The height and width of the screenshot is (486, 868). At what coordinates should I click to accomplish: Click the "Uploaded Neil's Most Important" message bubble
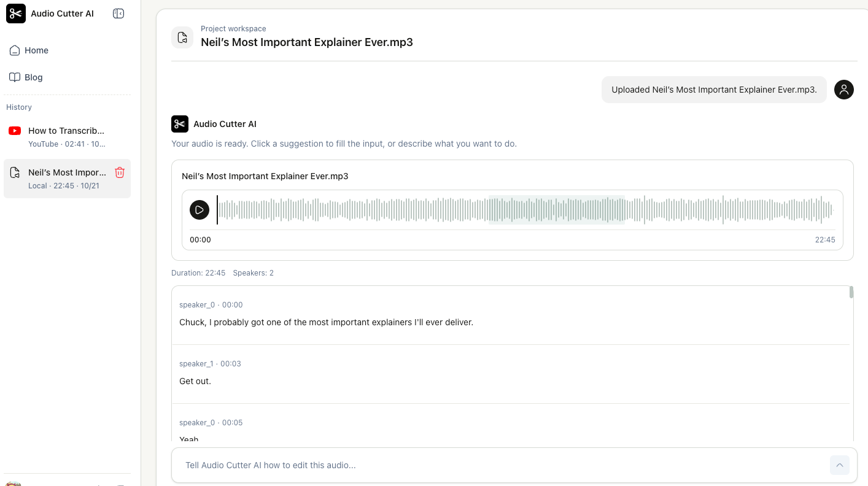pos(714,90)
